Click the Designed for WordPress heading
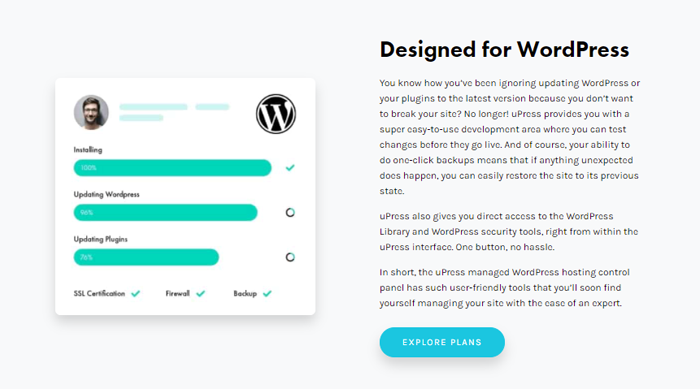The width and height of the screenshot is (700, 389). [504, 50]
